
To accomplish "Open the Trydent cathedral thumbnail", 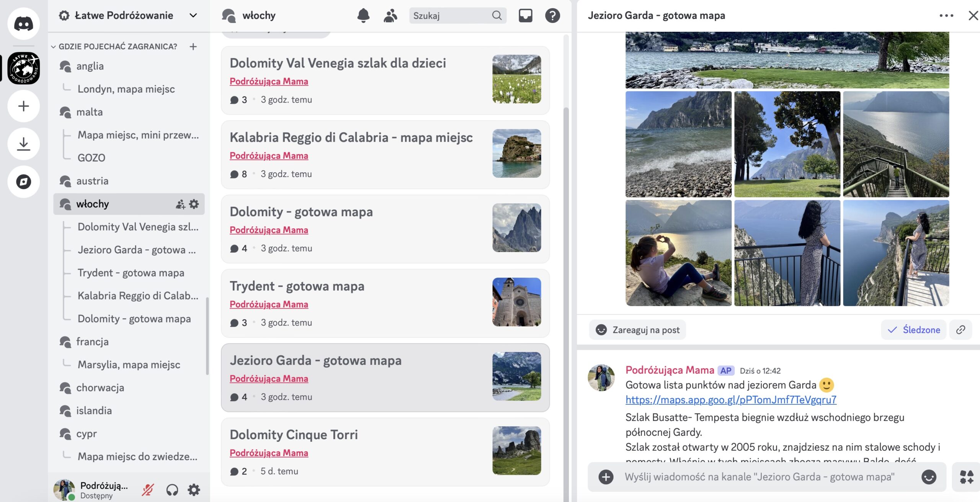I will pos(516,302).
